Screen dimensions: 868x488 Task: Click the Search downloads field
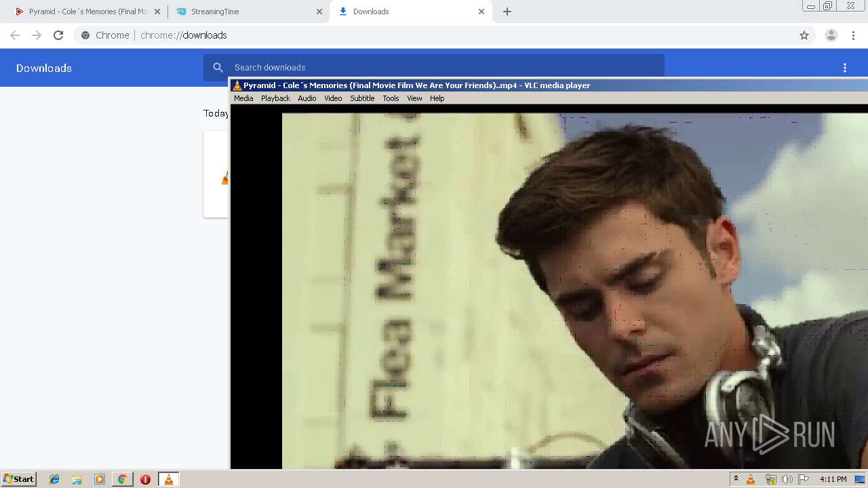[434, 67]
